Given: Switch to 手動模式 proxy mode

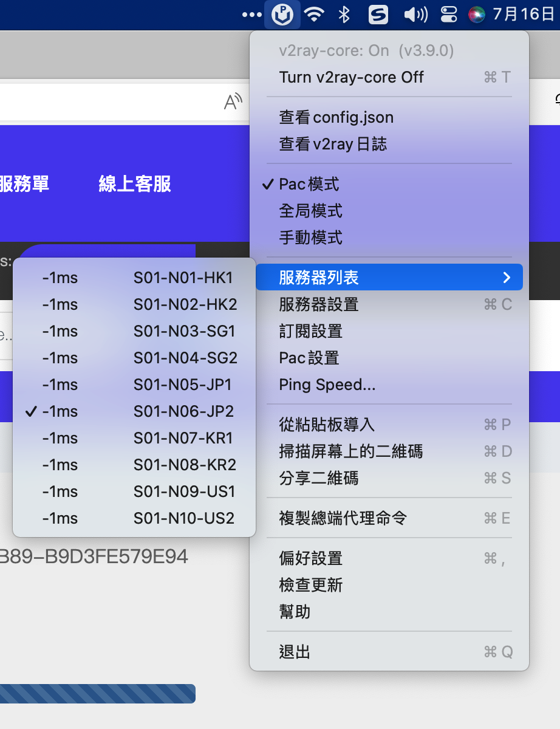Looking at the screenshot, I should point(310,238).
